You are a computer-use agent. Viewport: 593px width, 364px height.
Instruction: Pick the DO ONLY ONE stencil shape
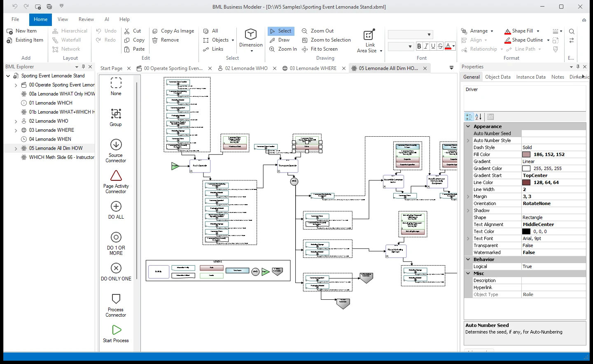pos(116,272)
